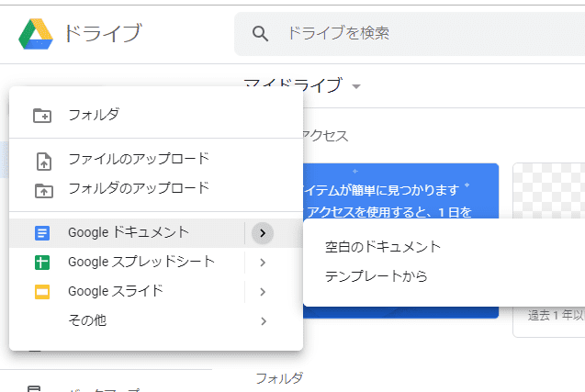
Task: Open その他 menu item
Action: coord(156,320)
